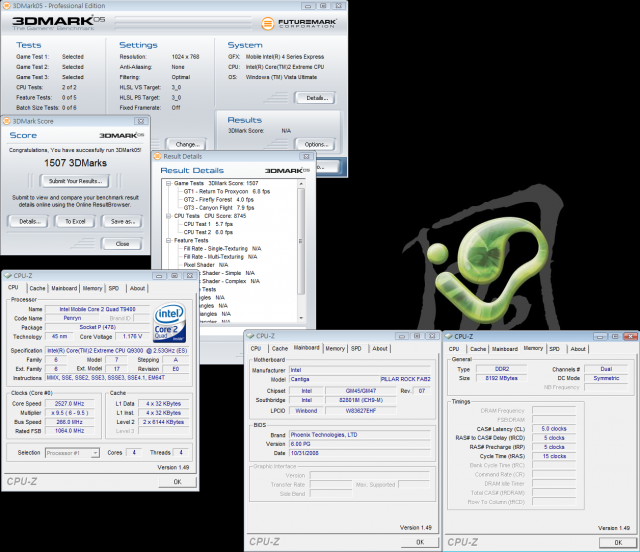640x552 pixels.
Task: Close the 3DMark Score window via X
Action: coord(141,121)
